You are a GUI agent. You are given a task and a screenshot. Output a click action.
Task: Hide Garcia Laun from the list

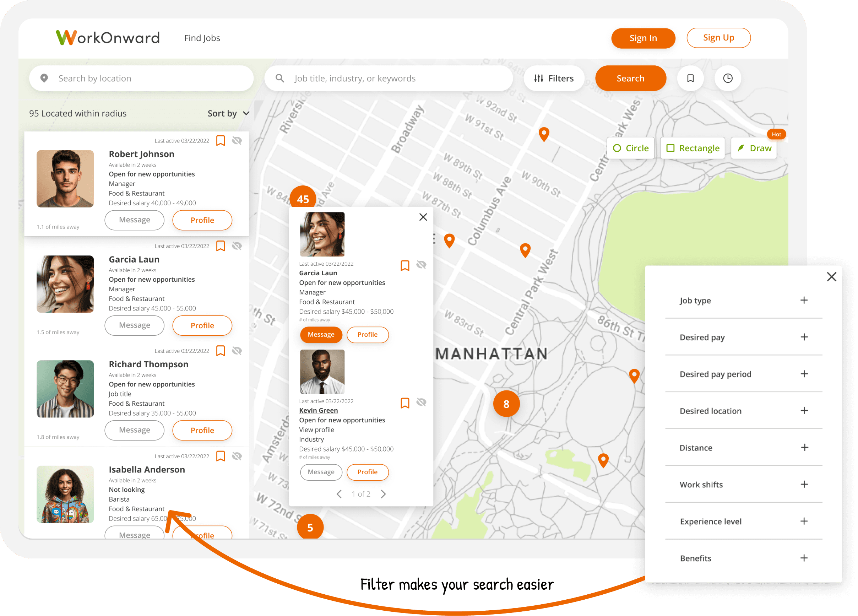point(237,246)
